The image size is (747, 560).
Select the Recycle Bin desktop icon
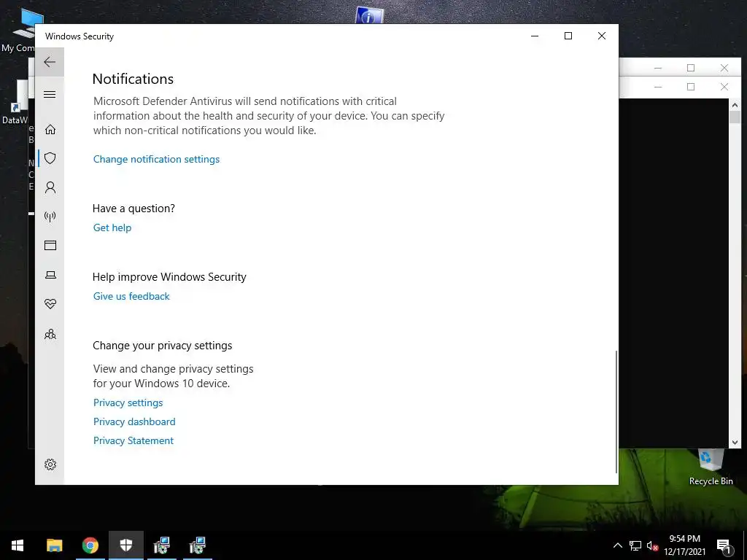click(x=711, y=467)
